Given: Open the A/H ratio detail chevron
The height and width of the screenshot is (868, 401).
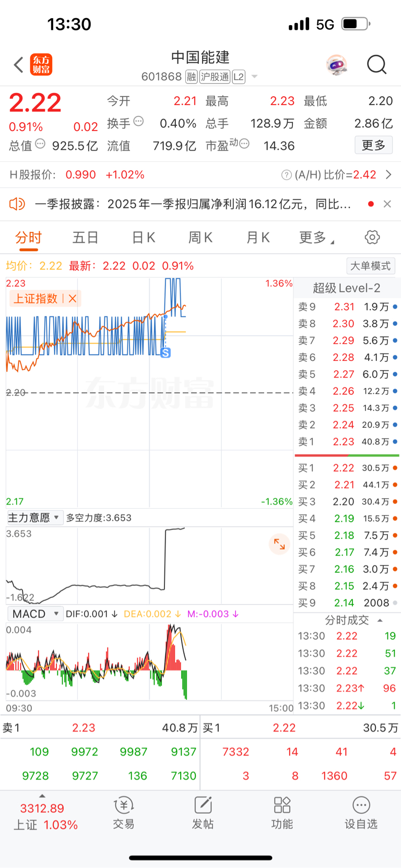Looking at the screenshot, I should (388, 174).
